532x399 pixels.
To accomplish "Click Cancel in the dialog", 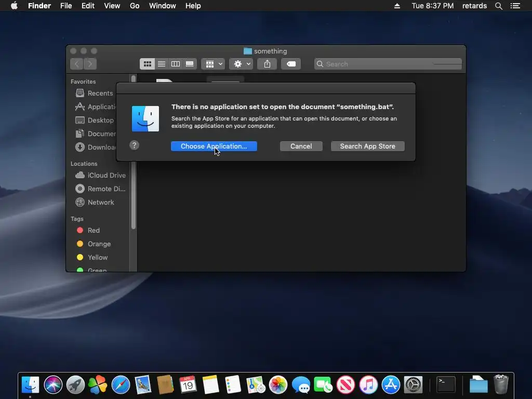I will click(x=301, y=146).
